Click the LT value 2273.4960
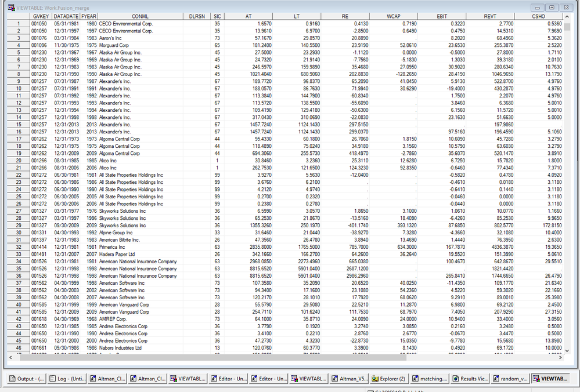The height and width of the screenshot is (392, 580). (x=297, y=261)
